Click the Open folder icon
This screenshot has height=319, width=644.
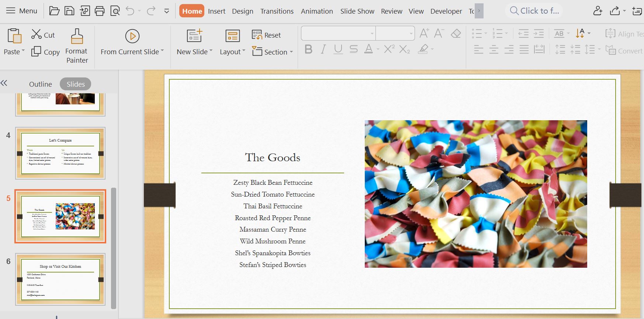click(x=54, y=11)
